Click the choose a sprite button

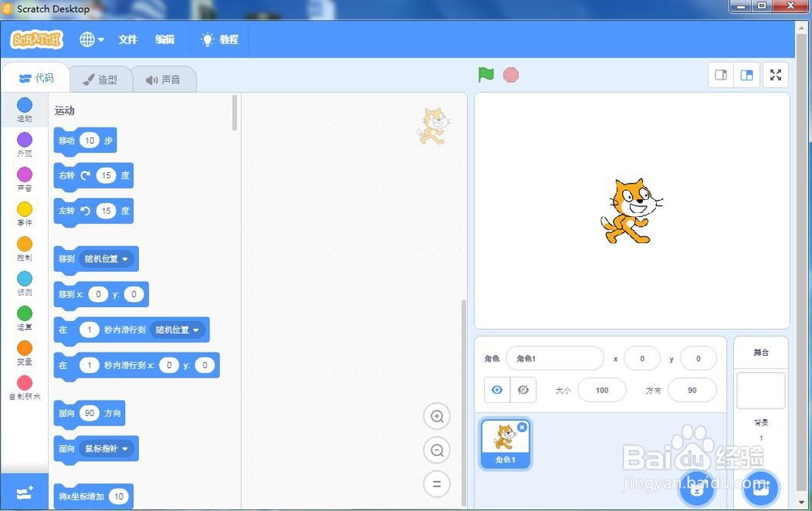[x=697, y=488]
